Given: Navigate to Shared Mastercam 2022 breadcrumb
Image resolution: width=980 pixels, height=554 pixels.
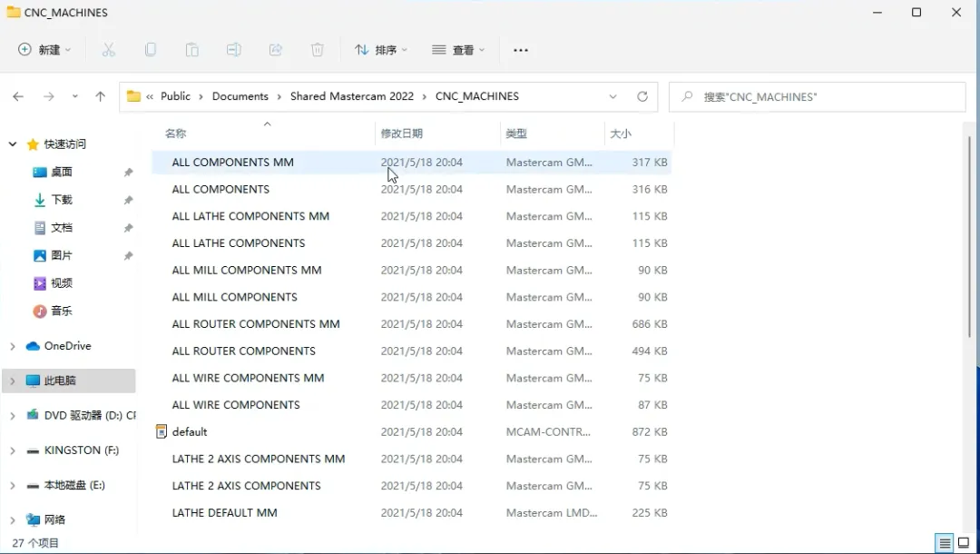Looking at the screenshot, I should click(352, 96).
